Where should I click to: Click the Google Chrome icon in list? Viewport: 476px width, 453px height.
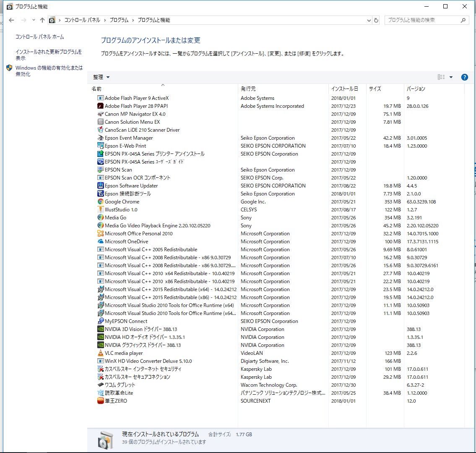tap(101, 202)
